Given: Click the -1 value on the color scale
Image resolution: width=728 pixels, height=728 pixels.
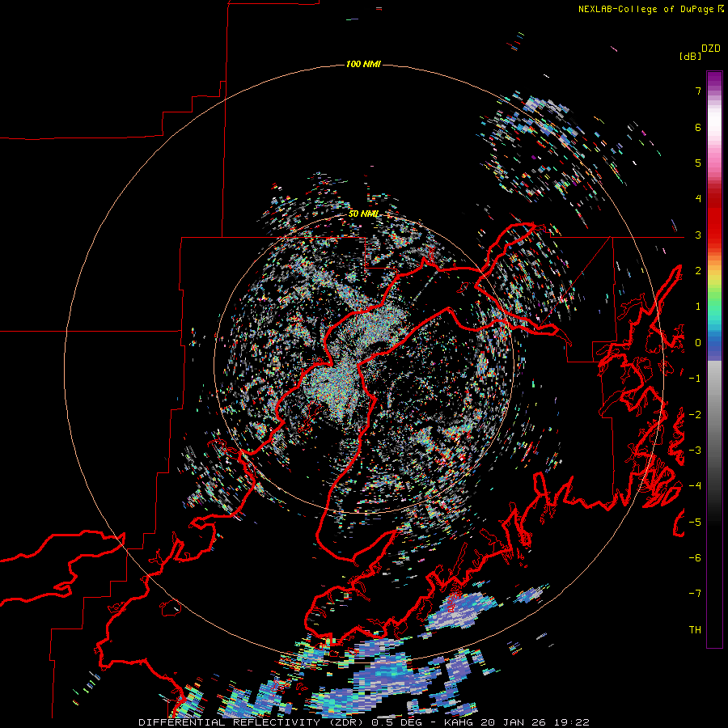Looking at the screenshot, I should coord(695,379).
